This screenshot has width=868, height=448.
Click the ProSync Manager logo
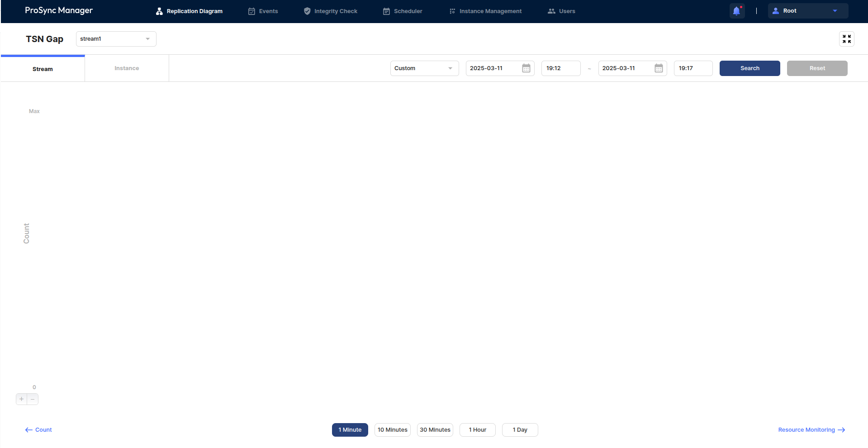[x=59, y=10]
